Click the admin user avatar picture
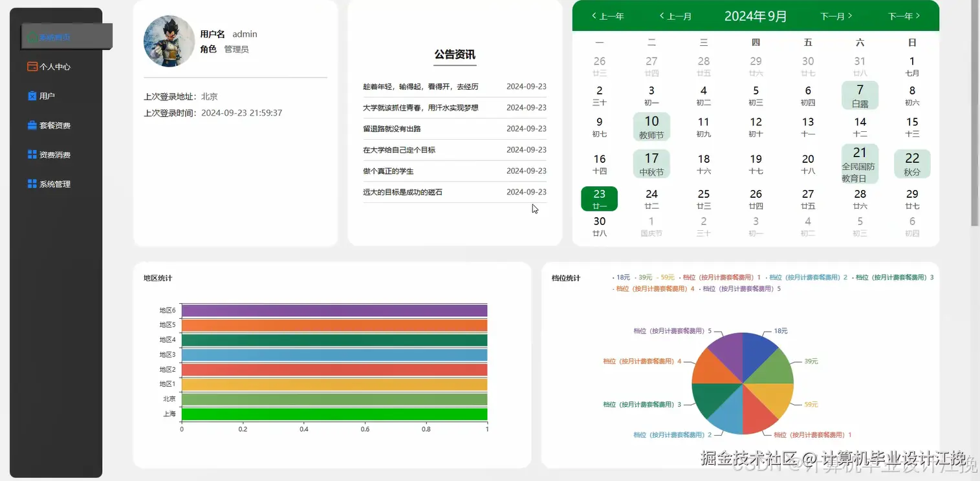The height and width of the screenshot is (481, 980). pyautogui.click(x=168, y=41)
